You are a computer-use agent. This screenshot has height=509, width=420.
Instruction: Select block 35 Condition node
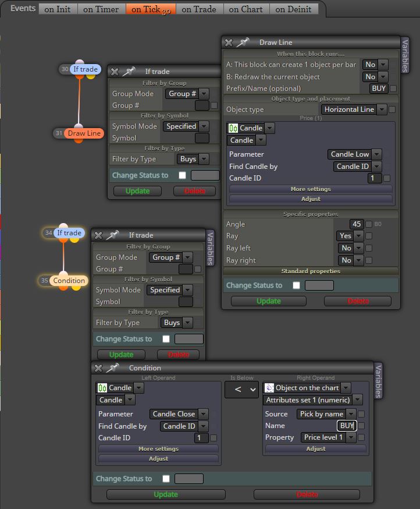coord(69,281)
